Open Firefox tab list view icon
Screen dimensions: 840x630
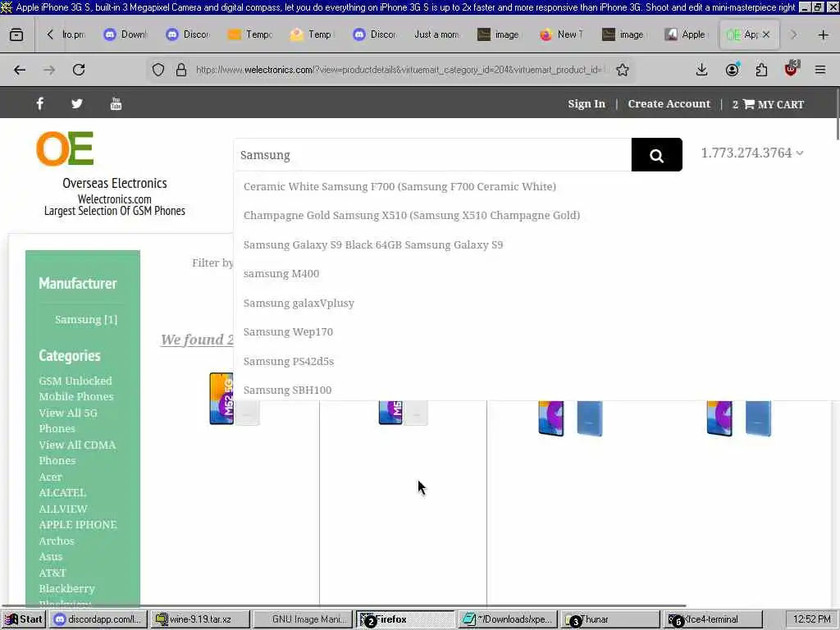click(x=16, y=34)
